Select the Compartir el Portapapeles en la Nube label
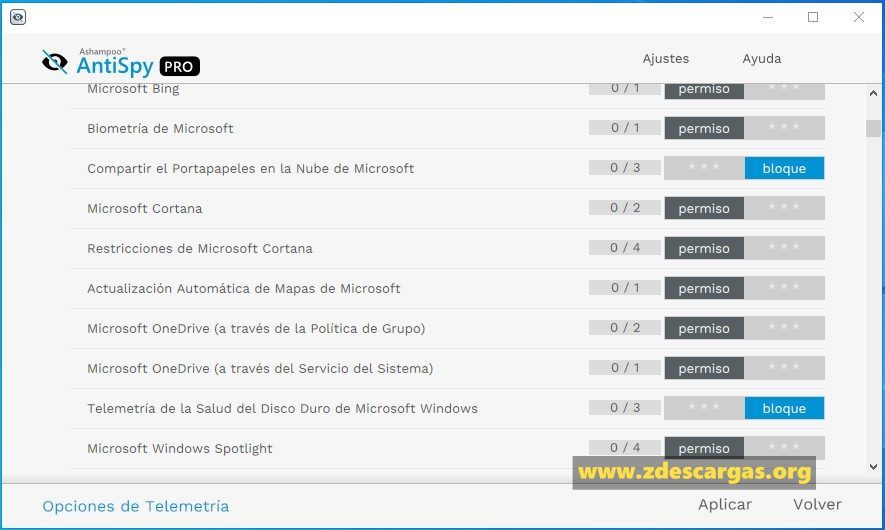This screenshot has height=530, width=885. click(251, 169)
